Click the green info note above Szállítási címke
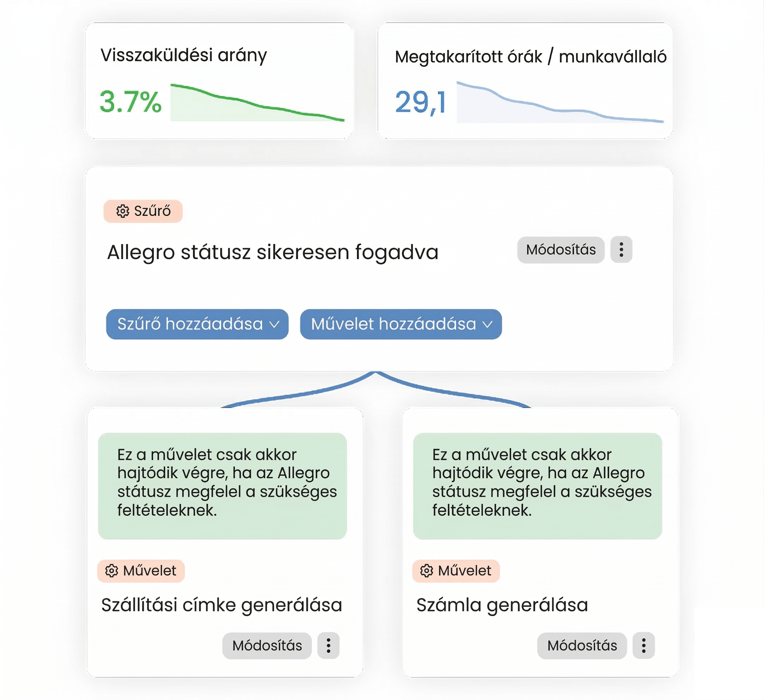This screenshot has height=700, width=764. pyautogui.click(x=223, y=486)
